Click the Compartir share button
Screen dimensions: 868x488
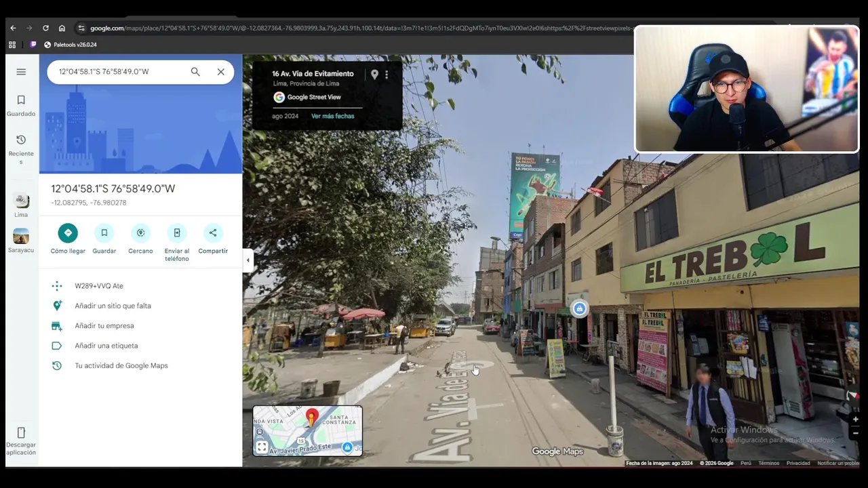pos(213,239)
